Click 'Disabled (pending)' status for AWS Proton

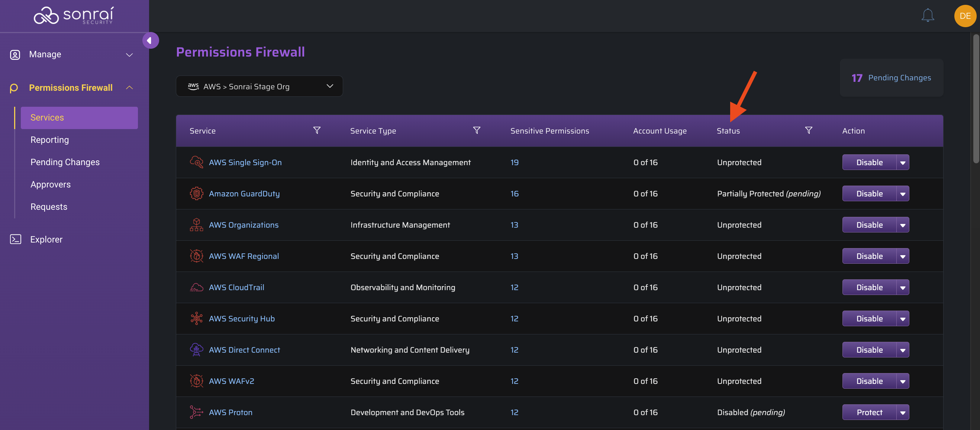pyautogui.click(x=751, y=412)
